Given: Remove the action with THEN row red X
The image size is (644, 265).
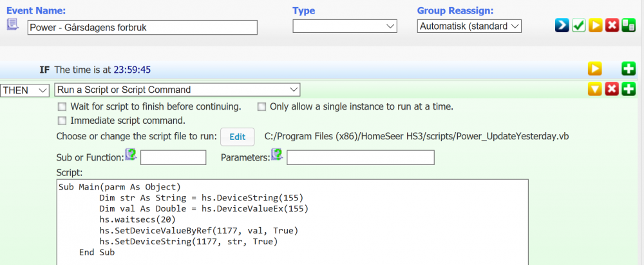Looking at the screenshot, I should [x=612, y=90].
